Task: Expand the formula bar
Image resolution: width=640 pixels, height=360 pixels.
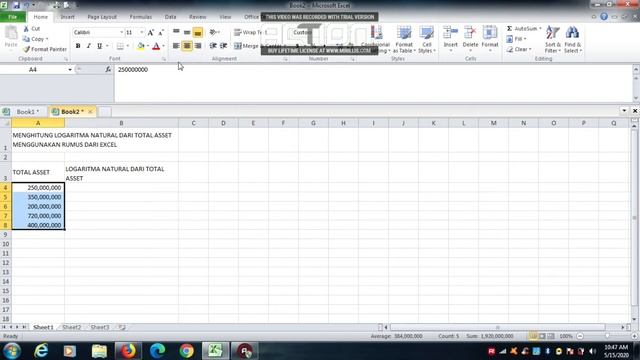Action: 636,69
